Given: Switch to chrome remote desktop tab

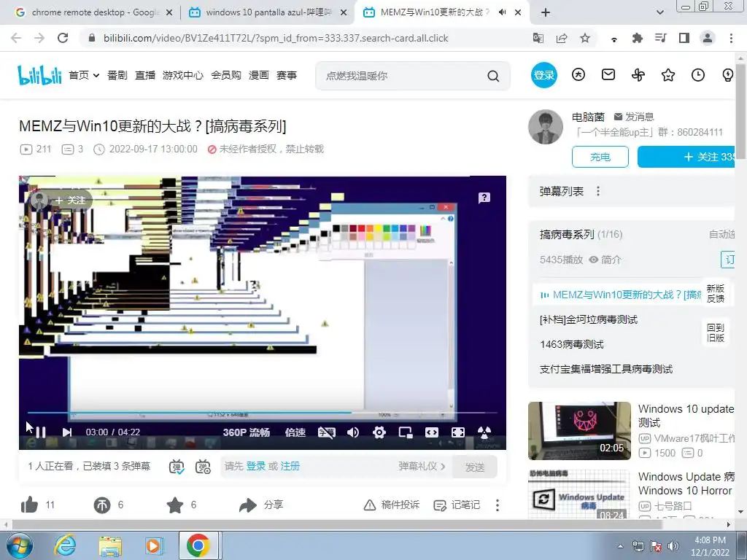Looking at the screenshot, I should click(93, 12).
